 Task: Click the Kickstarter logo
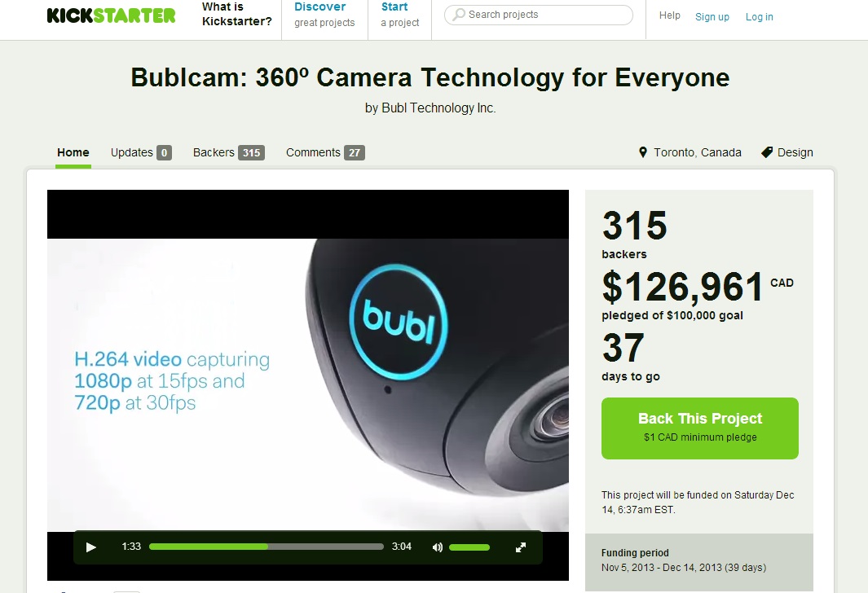tap(112, 15)
